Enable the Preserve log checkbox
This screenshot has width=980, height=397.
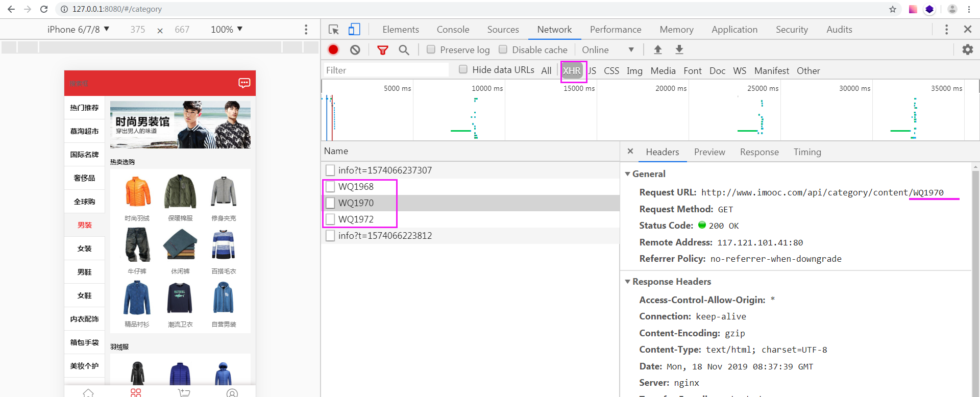431,49
